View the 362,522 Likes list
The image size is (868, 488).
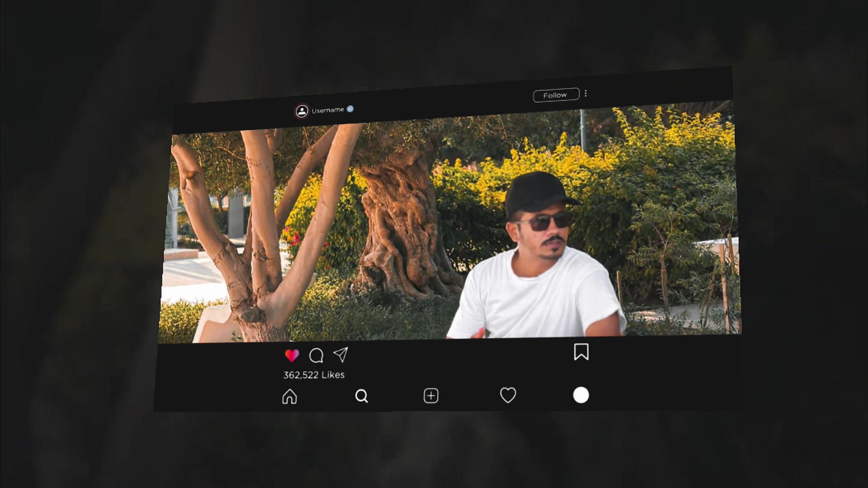click(314, 375)
